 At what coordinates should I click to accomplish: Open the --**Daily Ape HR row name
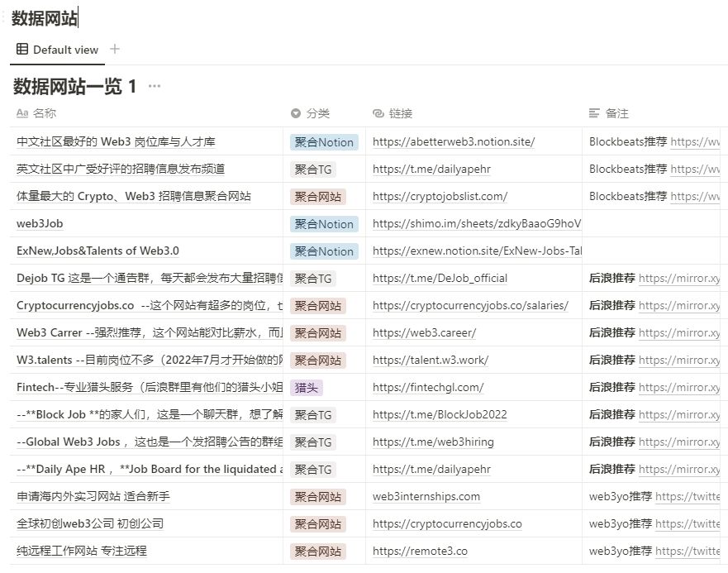coord(150,470)
